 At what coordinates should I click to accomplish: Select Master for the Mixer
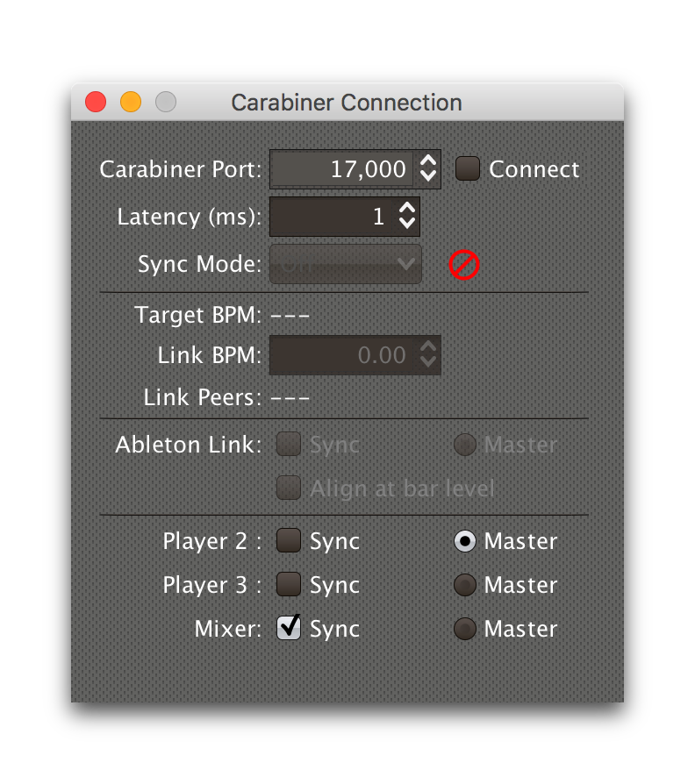point(464,628)
